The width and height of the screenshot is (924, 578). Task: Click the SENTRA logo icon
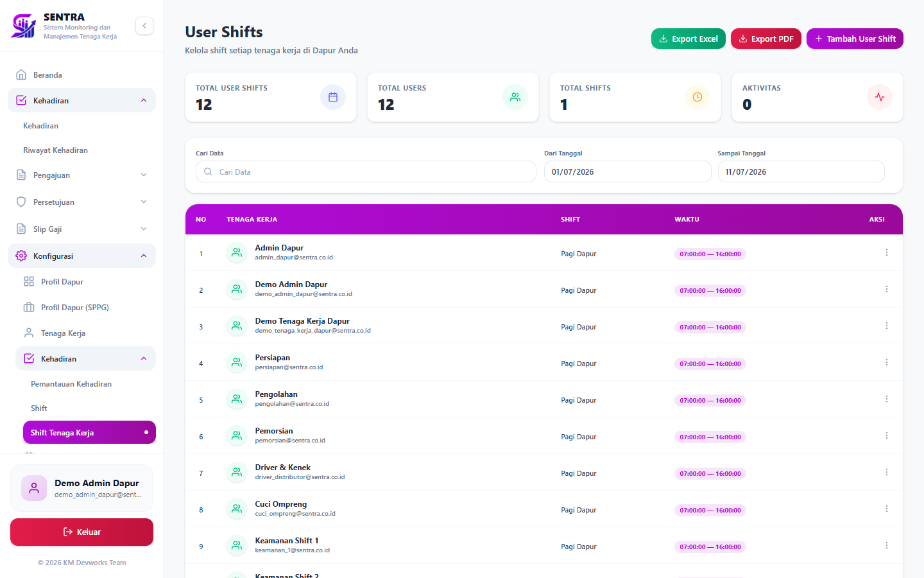click(x=24, y=26)
